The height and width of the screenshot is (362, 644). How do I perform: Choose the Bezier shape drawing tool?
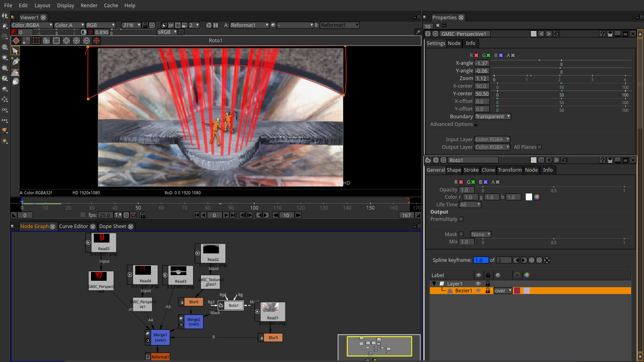(15, 72)
